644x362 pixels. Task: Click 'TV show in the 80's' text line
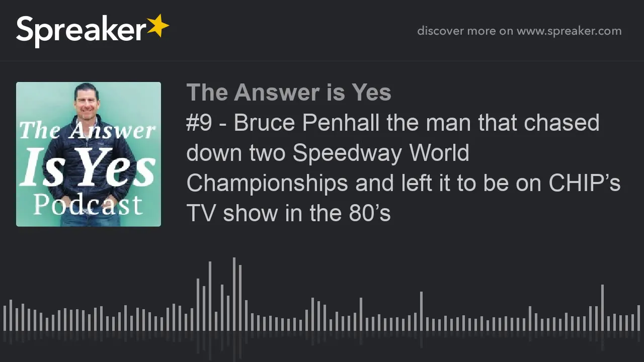[x=288, y=213]
